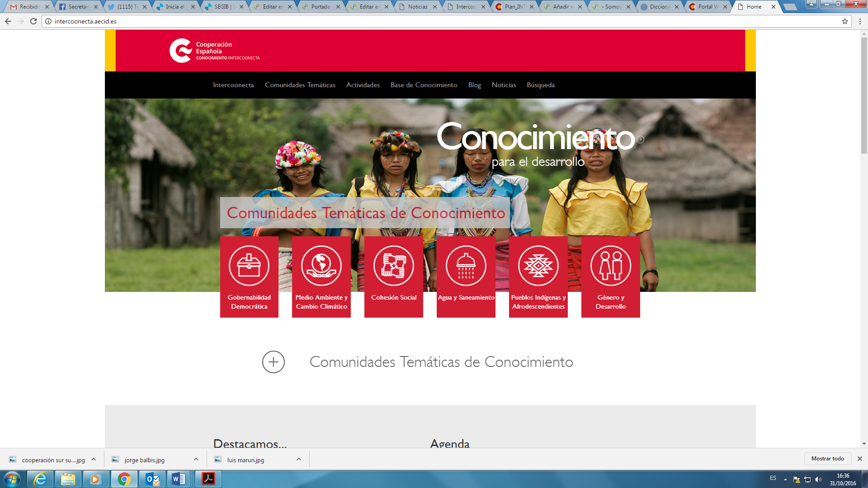
Task: Open downloaded file luis maruri.jpg
Action: click(x=245, y=460)
